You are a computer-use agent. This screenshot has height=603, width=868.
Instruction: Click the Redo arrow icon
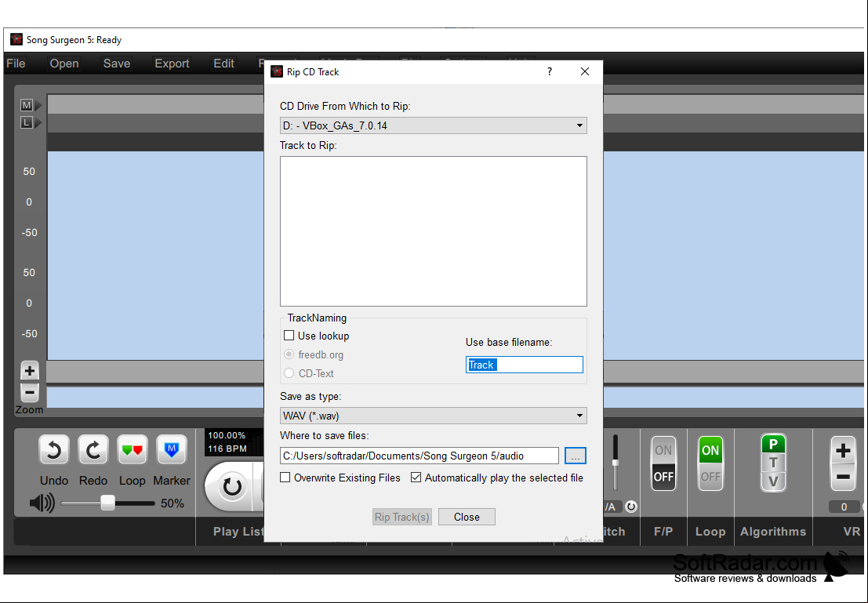(x=93, y=449)
